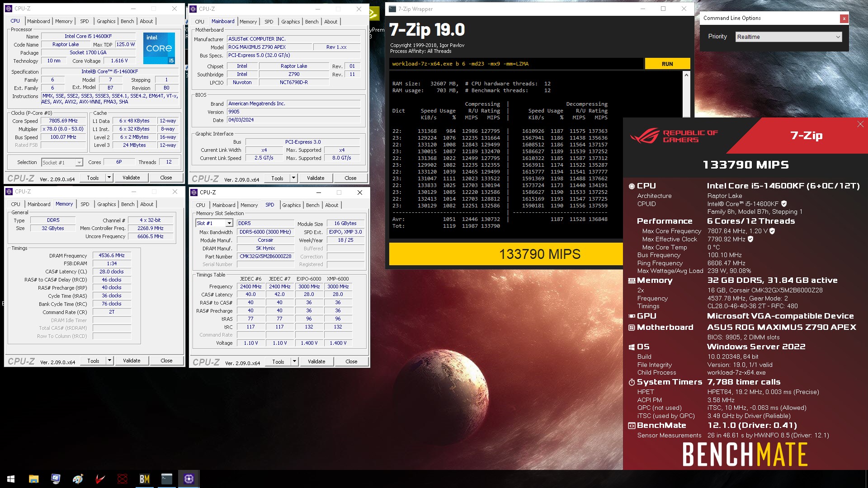The image size is (868, 488).
Task: Open the Priority Realtime dropdown
Action: coord(789,37)
